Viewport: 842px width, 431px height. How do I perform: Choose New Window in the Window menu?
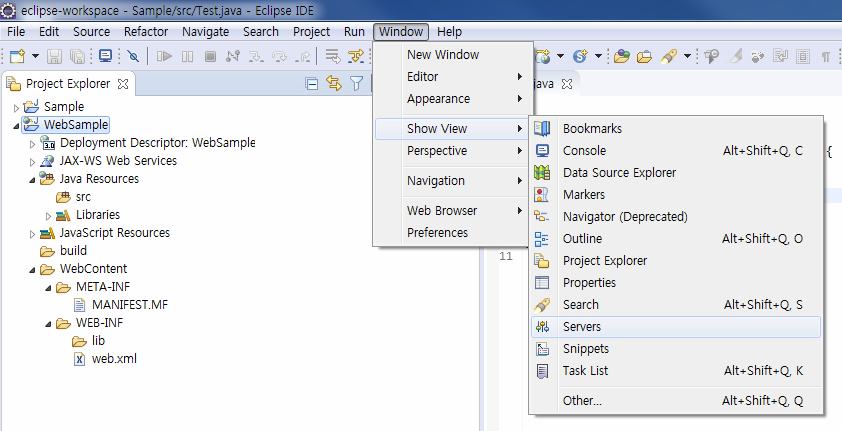pos(452,54)
